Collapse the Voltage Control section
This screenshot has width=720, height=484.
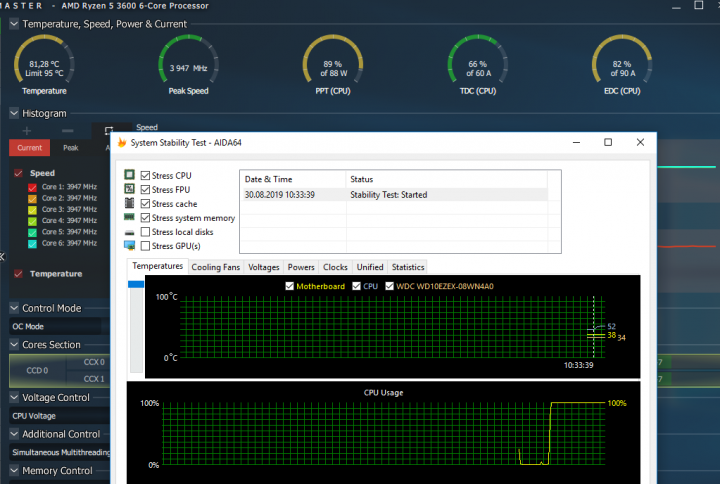coord(14,397)
